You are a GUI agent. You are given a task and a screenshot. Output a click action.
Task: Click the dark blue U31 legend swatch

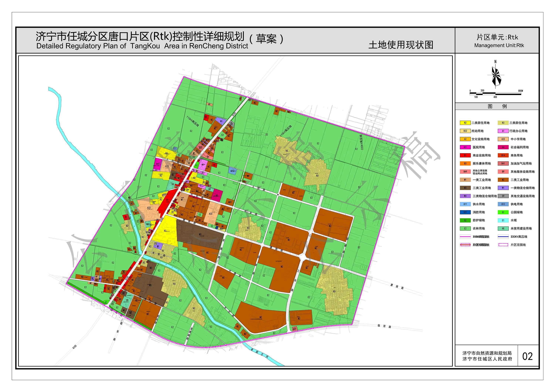click(465, 212)
